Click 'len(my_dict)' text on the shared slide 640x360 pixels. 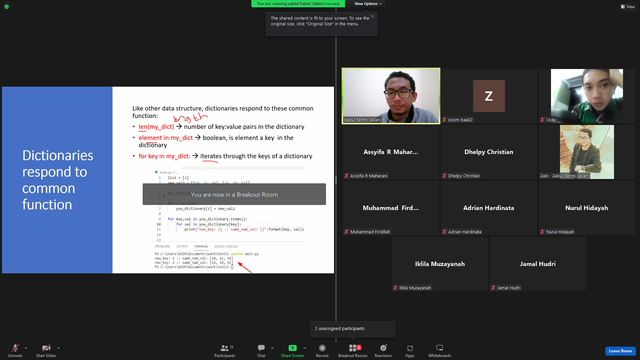156,127
